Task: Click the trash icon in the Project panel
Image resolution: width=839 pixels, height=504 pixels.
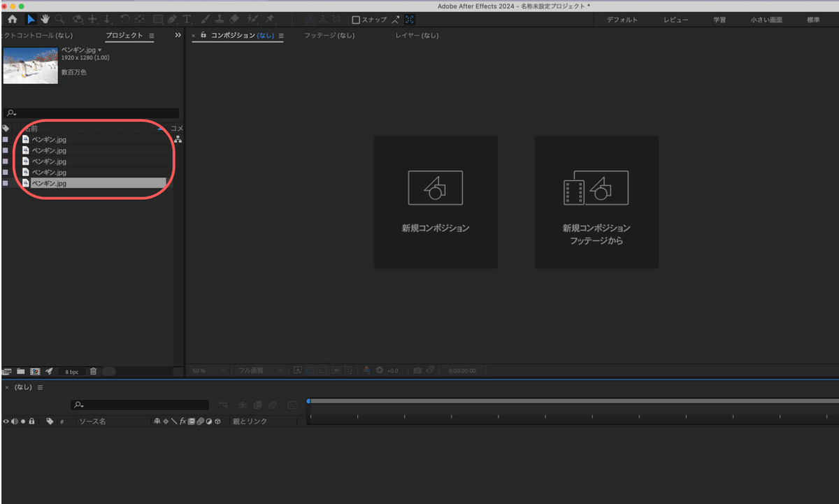Action: (94, 371)
